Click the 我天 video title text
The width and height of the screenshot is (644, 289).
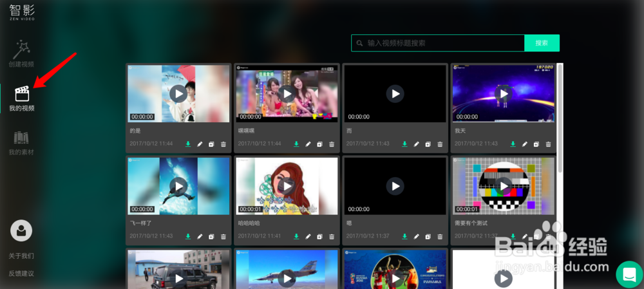click(x=460, y=131)
